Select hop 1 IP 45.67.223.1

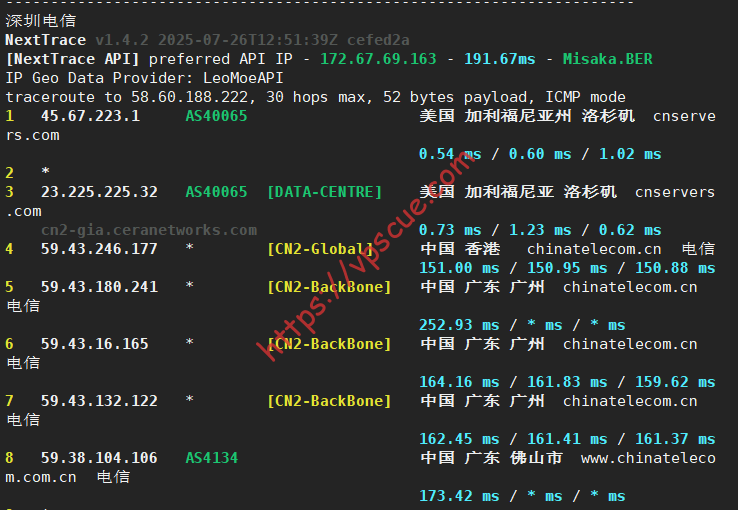point(90,116)
